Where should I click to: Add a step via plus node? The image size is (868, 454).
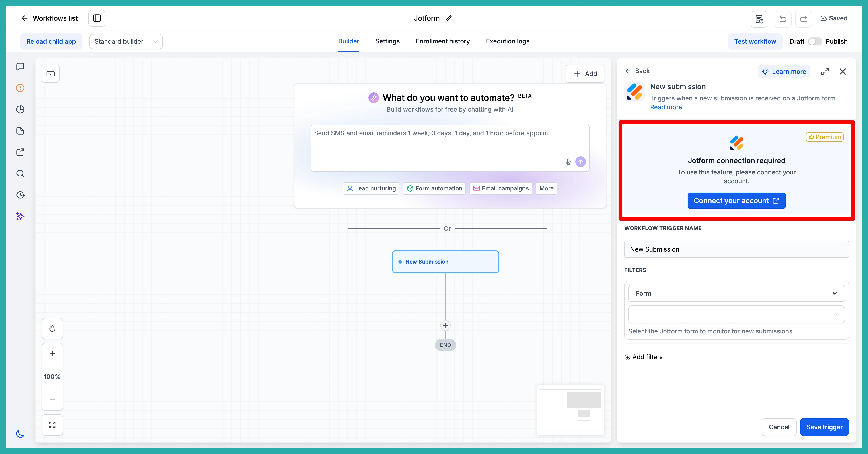tap(445, 326)
